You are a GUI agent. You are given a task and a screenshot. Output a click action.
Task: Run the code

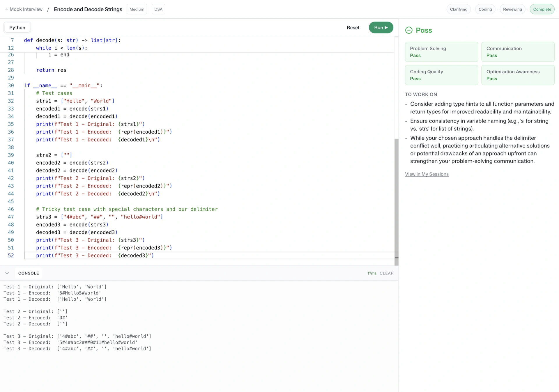coord(381,28)
